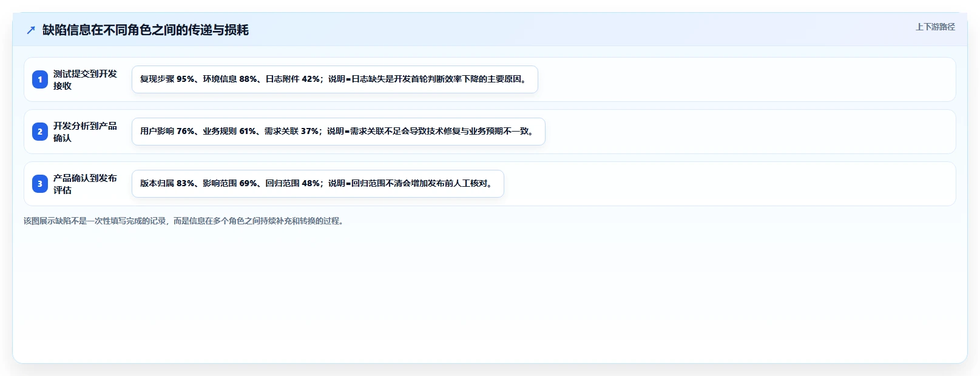Click the arrow icon beside the card title
Viewport: 980px width, 376px height.
pos(31,30)
